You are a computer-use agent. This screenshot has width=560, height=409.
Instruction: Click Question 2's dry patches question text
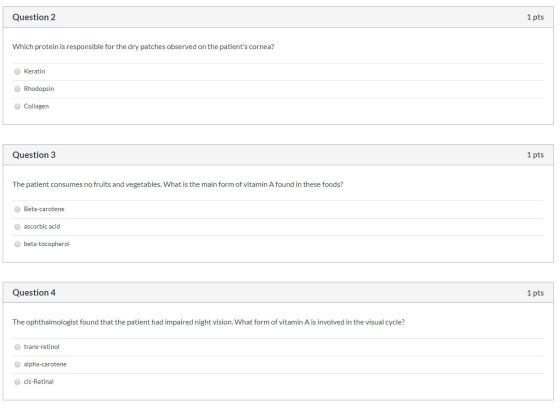coord(143,47)
